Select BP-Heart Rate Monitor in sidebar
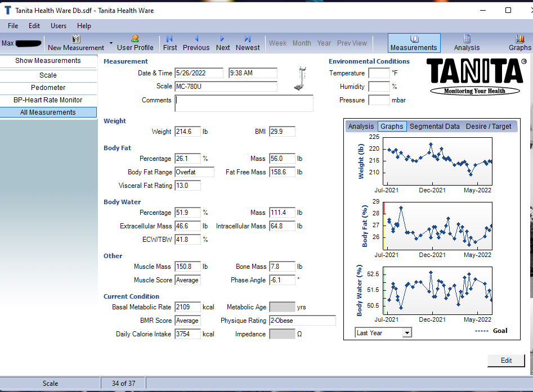The image size is (533, 392). (48, 100)
